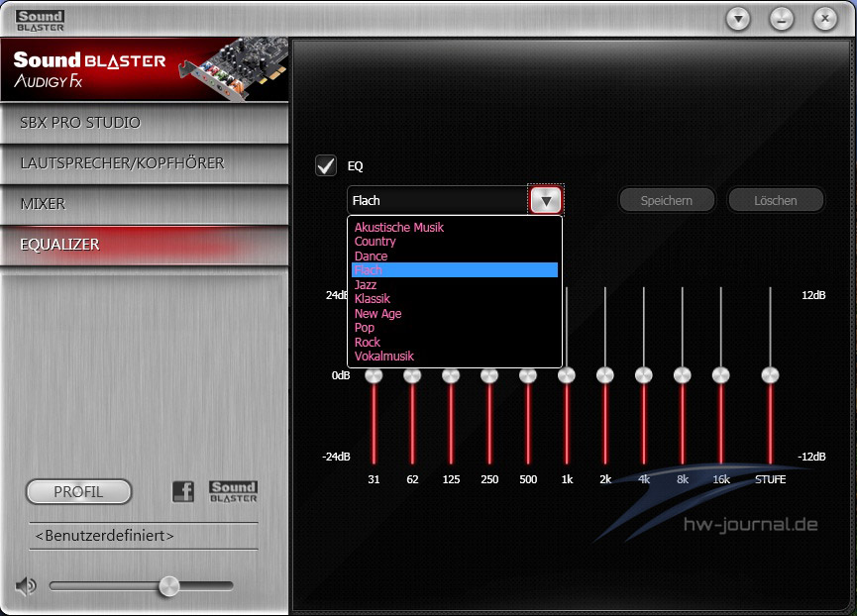Click the 4k band slider knob
The width and height of the screenshot is (857, 616).
(x=644, y=375)
